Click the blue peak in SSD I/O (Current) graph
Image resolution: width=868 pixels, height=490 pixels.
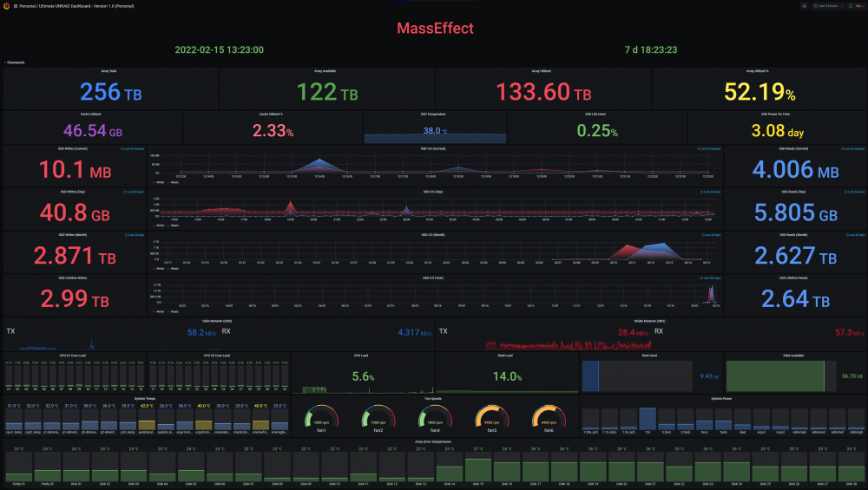click(x=319, y=164)
